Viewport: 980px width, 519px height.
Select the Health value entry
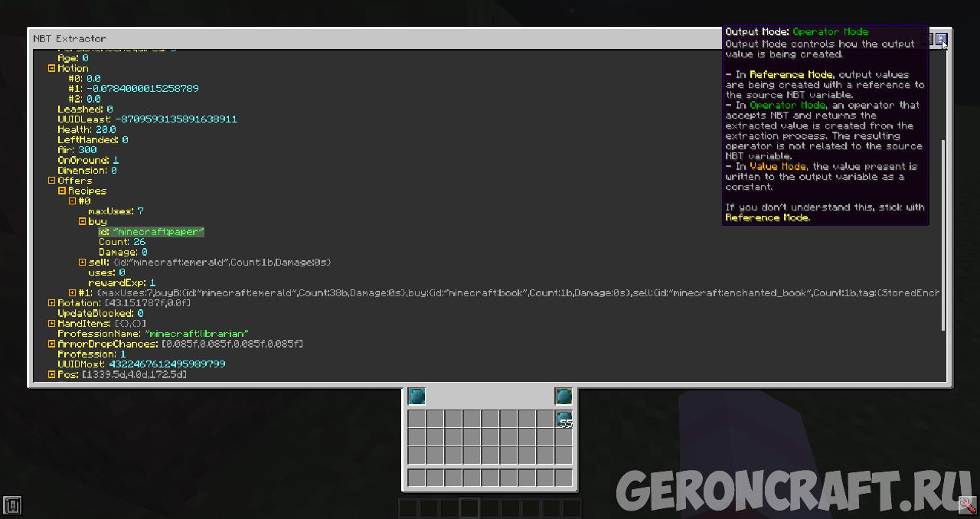tap(87, 130)
